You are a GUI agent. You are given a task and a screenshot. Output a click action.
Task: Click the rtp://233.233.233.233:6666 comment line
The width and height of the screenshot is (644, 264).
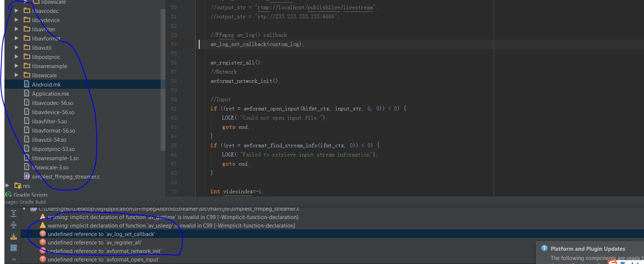(275, 17)
